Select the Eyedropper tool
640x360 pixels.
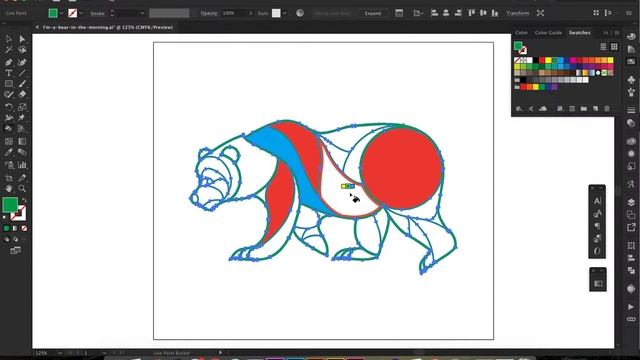pyautogui.click(x=9, y=152)
